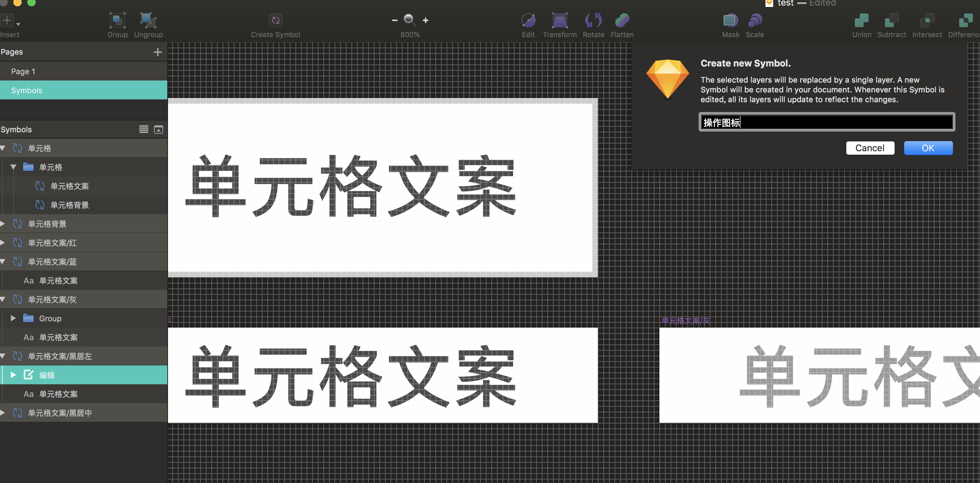Image resolution: width=980 pixels, height=483 pixels.
Task: Apply the Mask tool
Action: click(x=730, y=20)
